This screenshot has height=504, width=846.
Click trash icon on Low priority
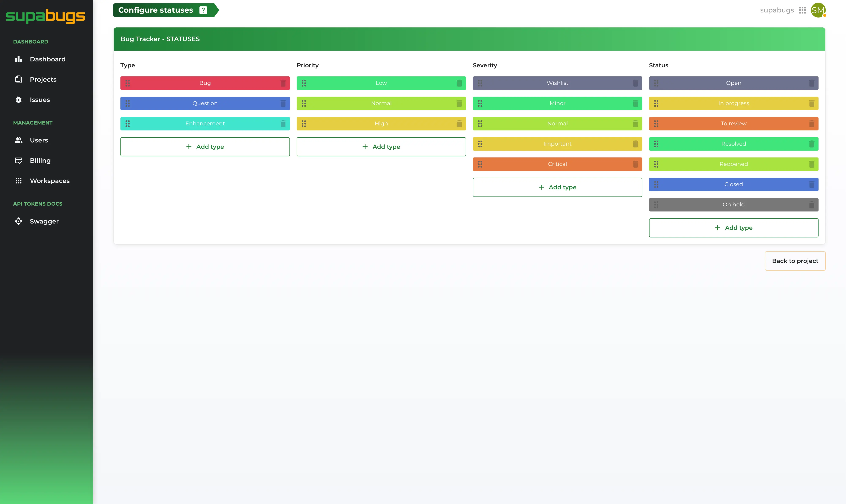click(x=459, y=83)
